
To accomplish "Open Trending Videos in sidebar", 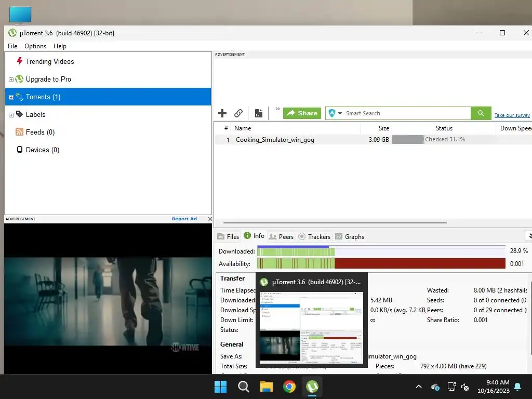I will (49, 61).
